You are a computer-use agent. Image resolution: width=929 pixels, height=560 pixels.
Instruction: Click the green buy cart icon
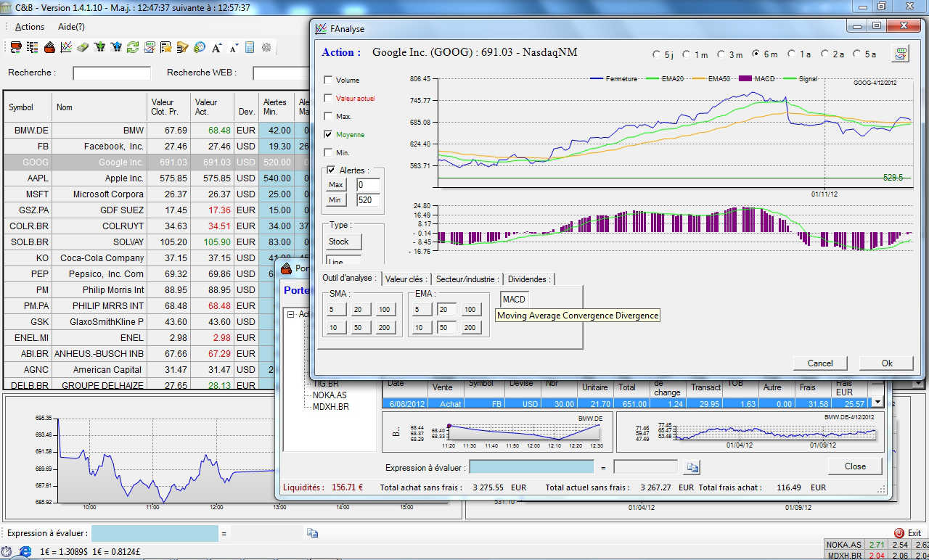click(99, 47)
